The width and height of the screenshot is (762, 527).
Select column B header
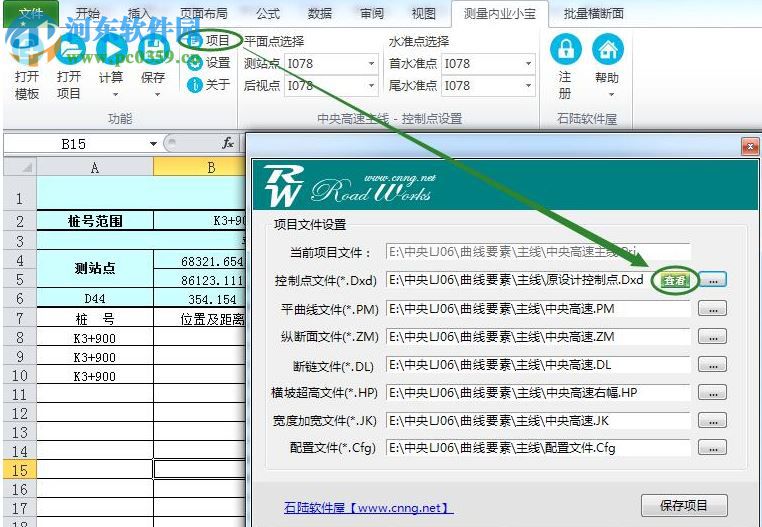[200, 167]
